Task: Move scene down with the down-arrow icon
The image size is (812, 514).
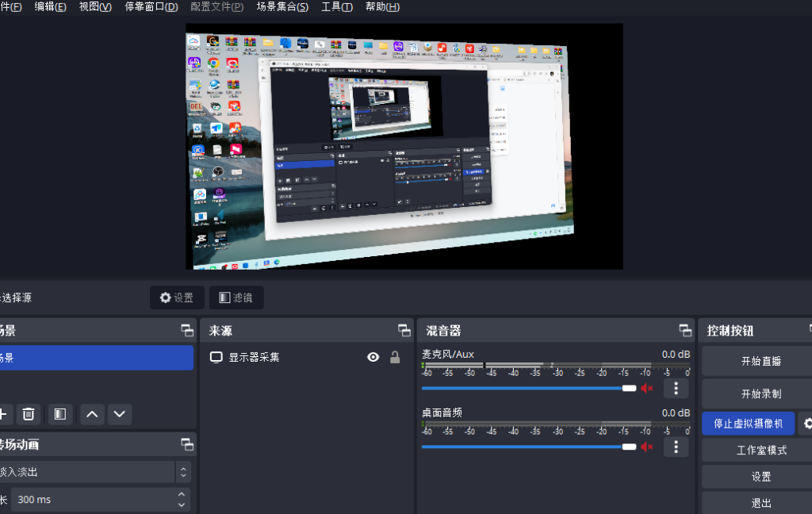Action: (x=120, y=414)
